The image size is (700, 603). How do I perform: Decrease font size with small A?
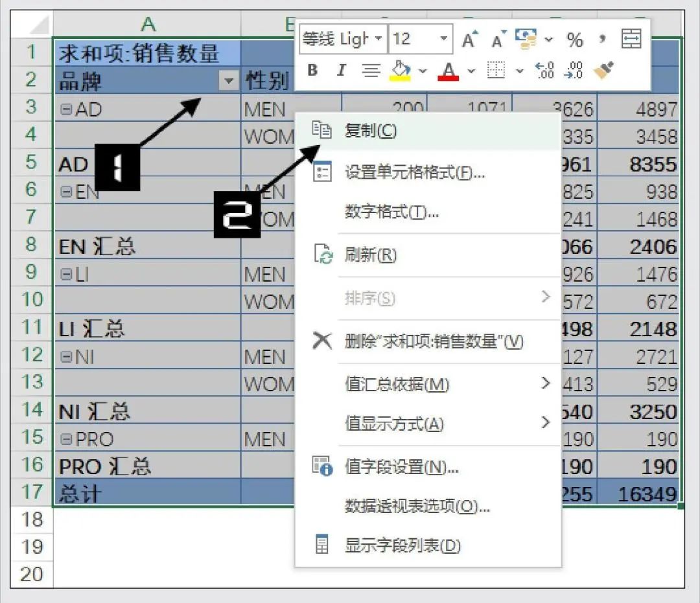pos(498,40)
